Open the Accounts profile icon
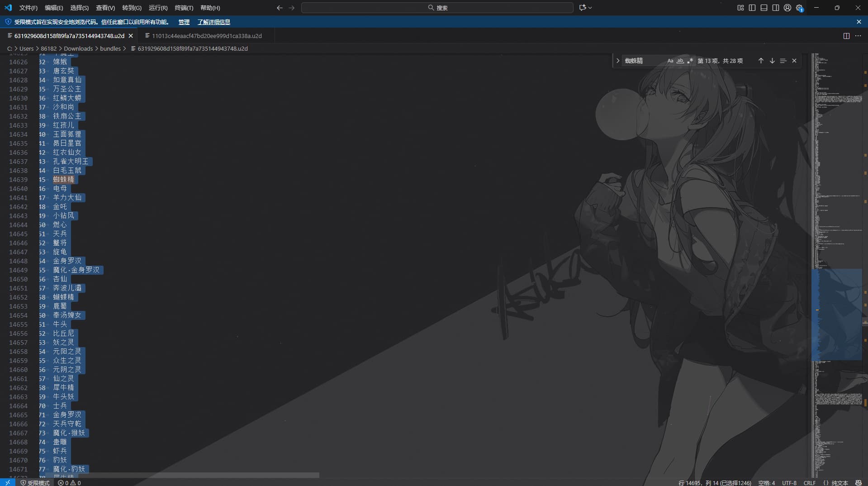Viewport: 868px width, 486px height. click(x=787, y=8)
